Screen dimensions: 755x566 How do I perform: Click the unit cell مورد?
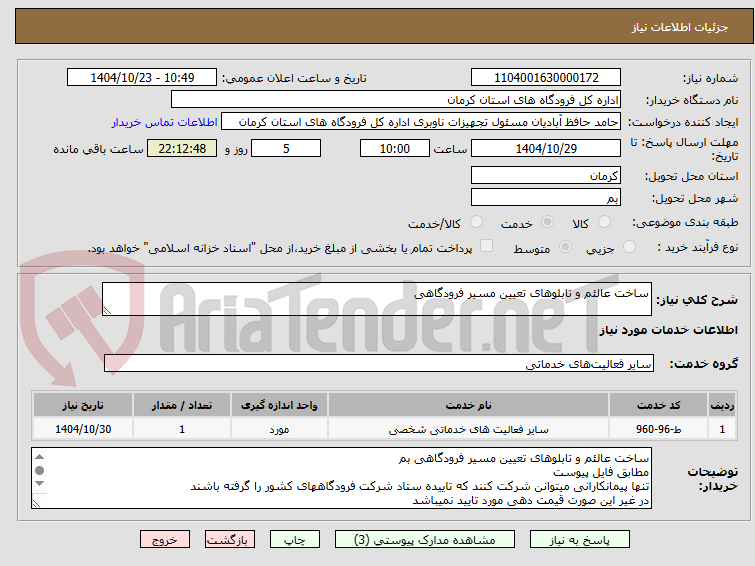tap(279, 429)
